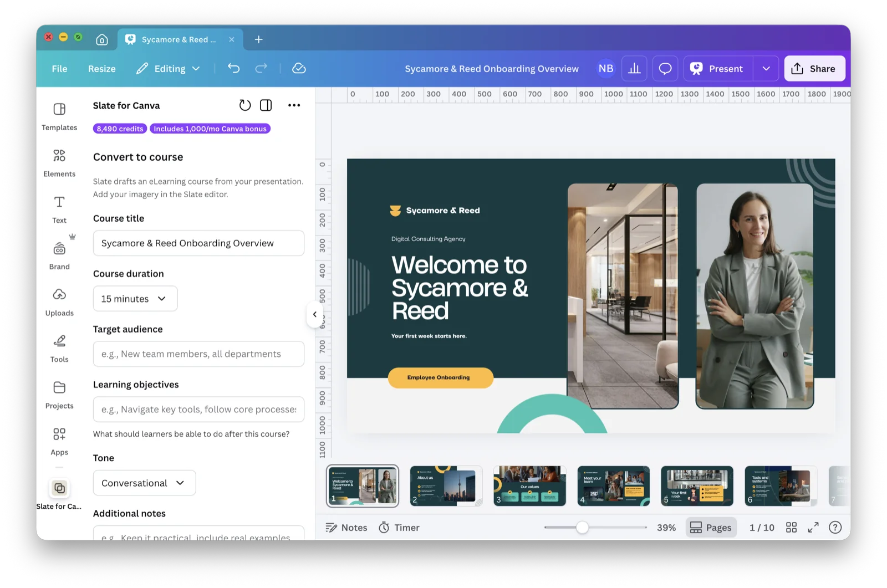Open the comments speech bubble
The image size is (887, 588).
point(665,68)
